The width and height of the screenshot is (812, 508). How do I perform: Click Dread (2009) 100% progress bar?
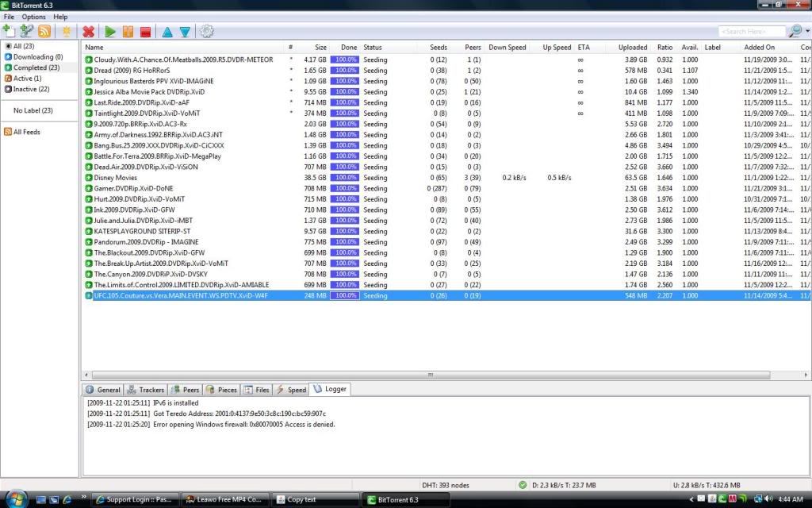coord(344,71)
